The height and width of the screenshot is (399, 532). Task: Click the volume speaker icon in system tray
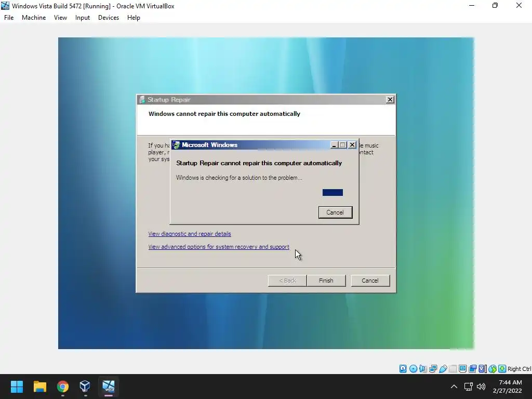(481, 387)
